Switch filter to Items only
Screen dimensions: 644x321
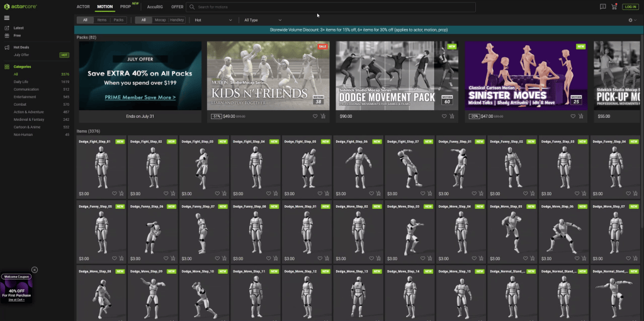(x=102, y=20)
